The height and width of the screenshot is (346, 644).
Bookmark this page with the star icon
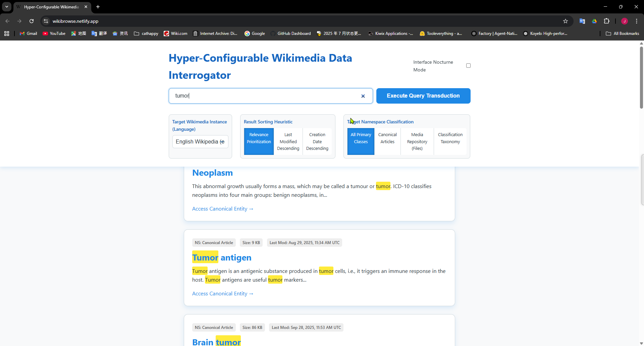click(x=566, y=21)
